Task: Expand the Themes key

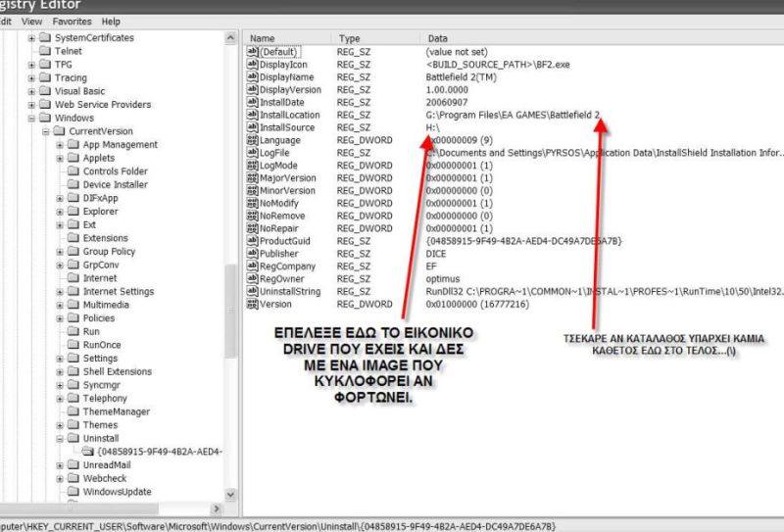Action: [x=60, y=425]
